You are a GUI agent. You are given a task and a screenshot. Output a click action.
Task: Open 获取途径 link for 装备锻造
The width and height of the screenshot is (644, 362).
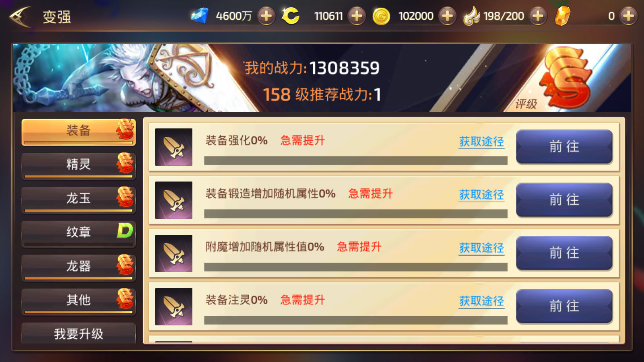[x=481, y=195]
